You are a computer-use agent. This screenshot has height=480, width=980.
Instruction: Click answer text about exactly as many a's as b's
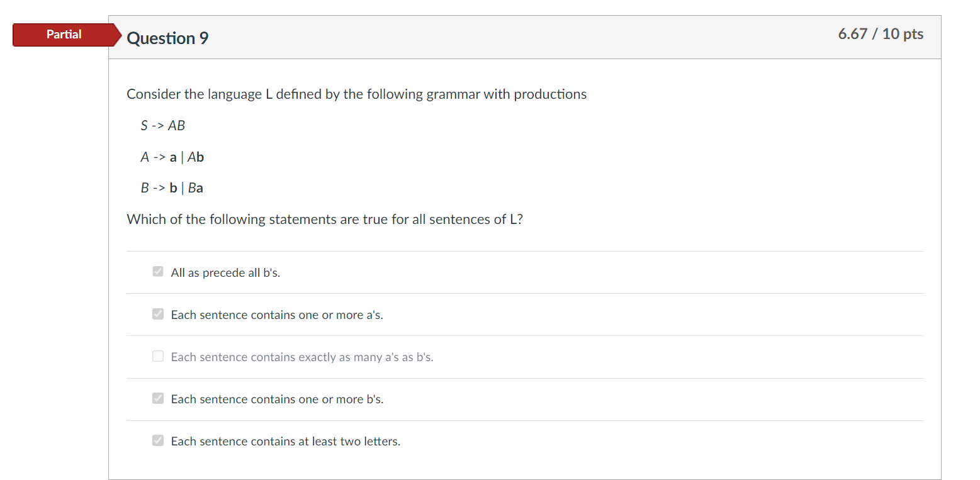click(302, 357)
